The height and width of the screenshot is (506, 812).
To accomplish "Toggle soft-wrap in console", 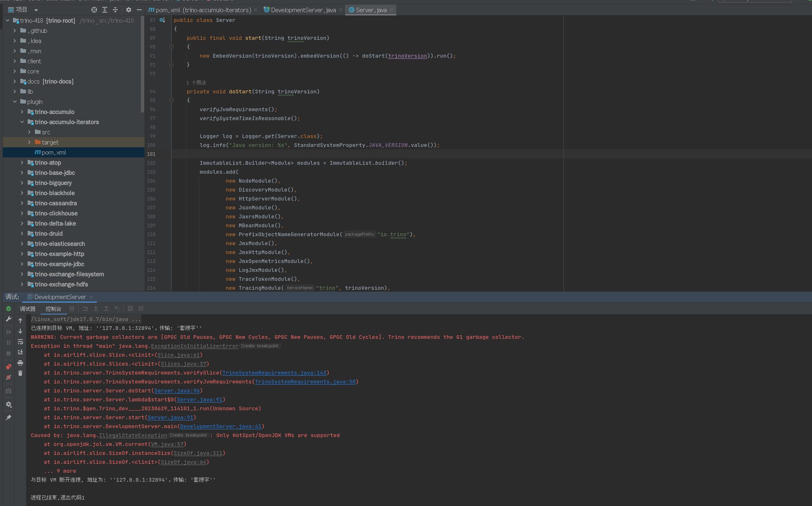I will 20,342.
